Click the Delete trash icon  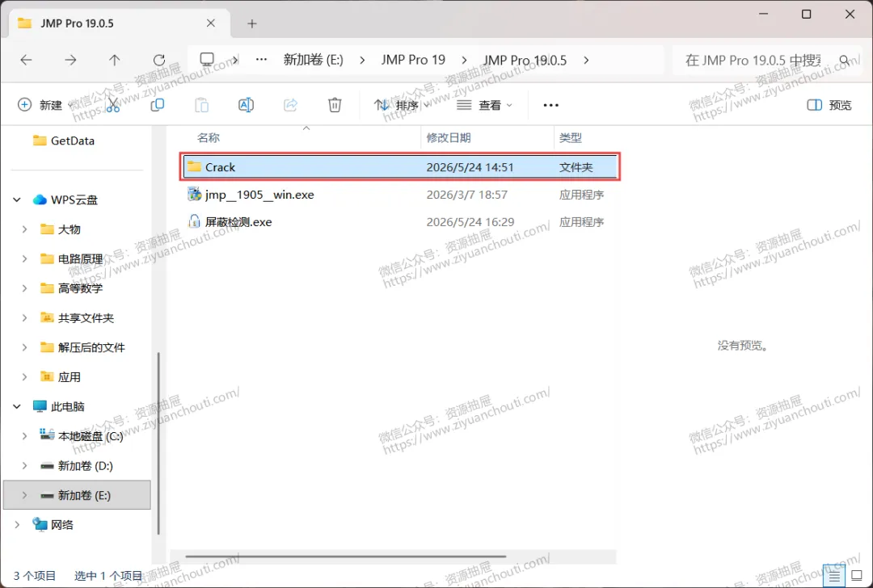coord(335,104)
